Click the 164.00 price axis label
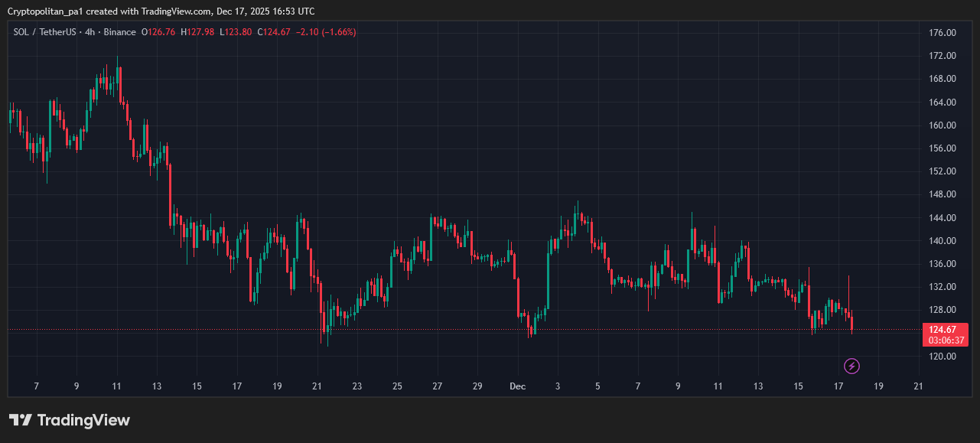The image size is (980, 443). tap(942, 103)
